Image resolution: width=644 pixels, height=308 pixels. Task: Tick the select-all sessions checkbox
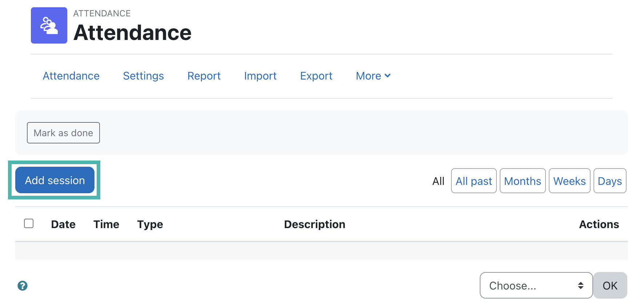click(29, 223)
